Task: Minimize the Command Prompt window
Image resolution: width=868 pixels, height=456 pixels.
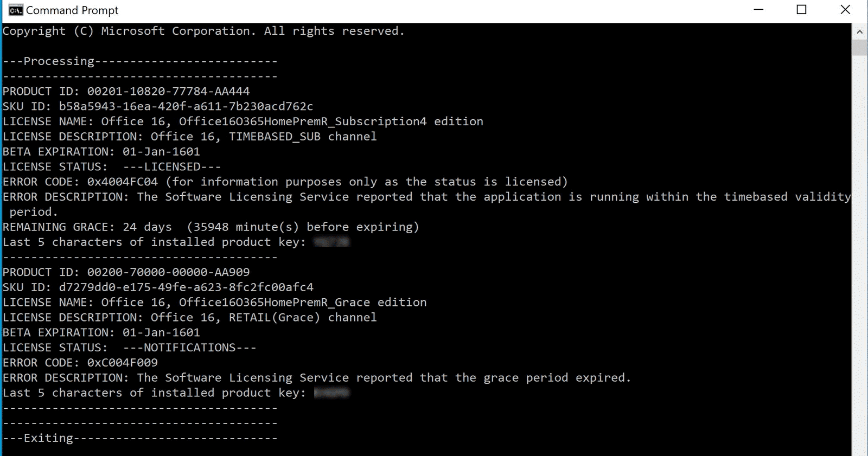Action: tap(758, 10)
